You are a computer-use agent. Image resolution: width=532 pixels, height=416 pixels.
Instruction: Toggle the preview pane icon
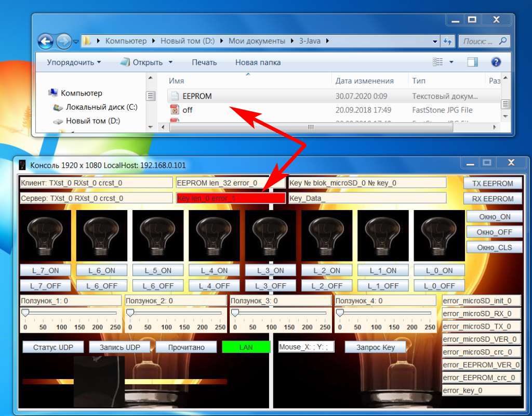click(472, 62)
